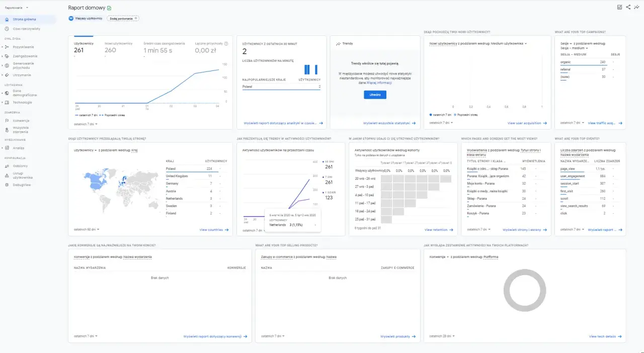The image size is (644, 353).
Task: Open View tech details link
Action: click(605, 336)
